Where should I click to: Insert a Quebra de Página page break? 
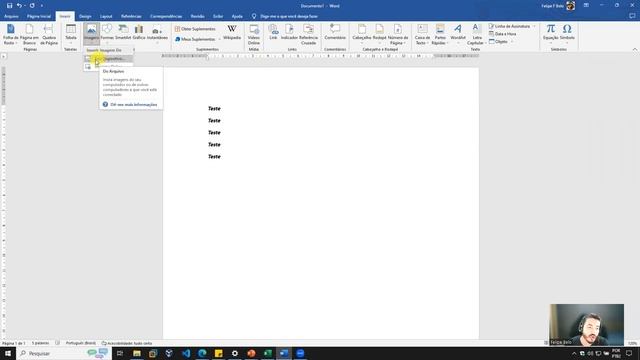click(x=49, y=34)
